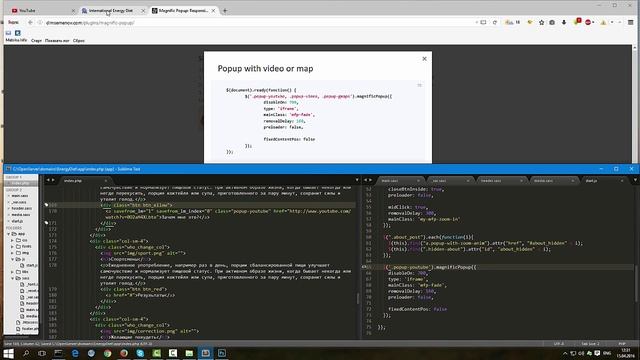Open the left pane tab list dropdown
Image resolution: width=640 pixels, height=360 pixels.
357,180
